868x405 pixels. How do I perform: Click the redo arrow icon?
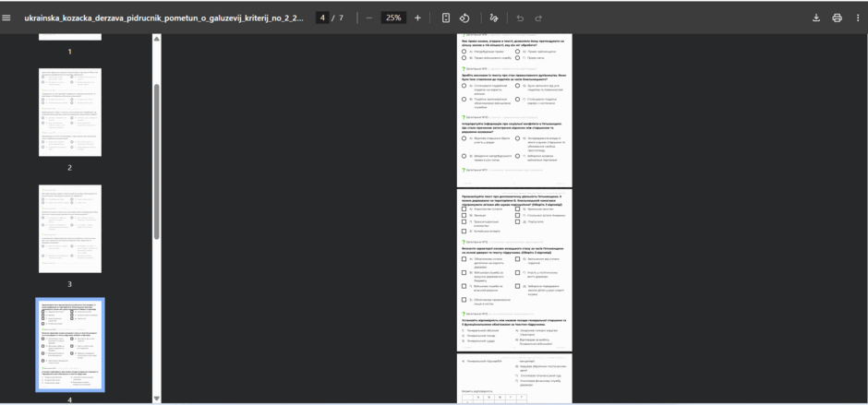(538, 18)
